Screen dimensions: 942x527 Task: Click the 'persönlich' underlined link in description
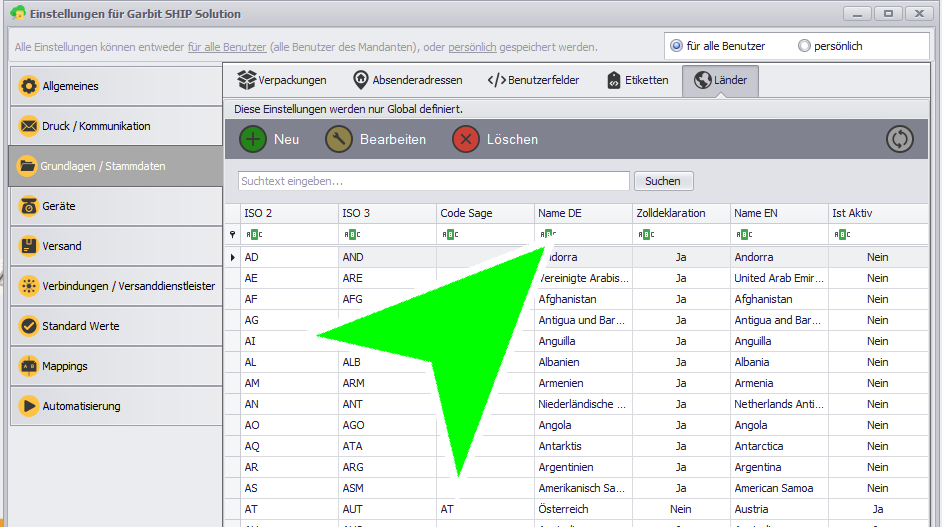pos(472,47)
